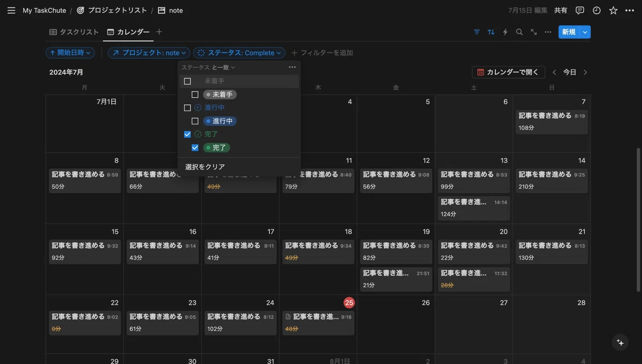642x364 pixels.
Task: Open the July 14 task with 210分
Action: coord(552,181)
